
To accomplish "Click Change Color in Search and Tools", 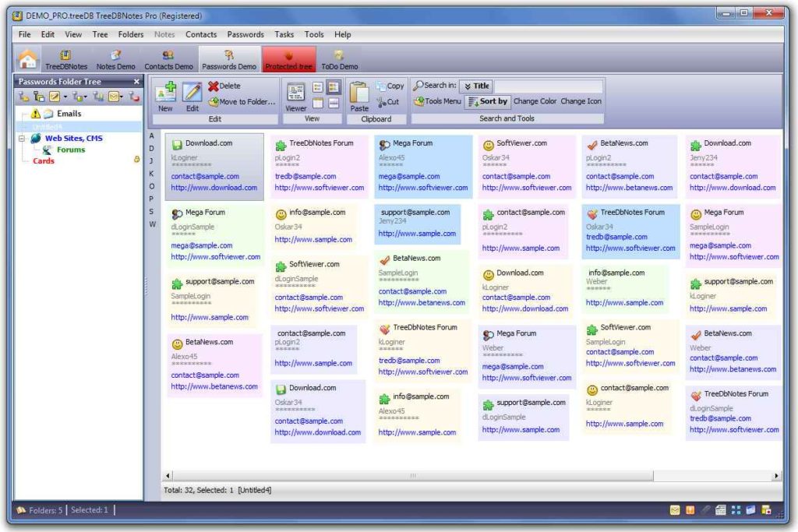I will pyautogui.click(x=535, y=101).
